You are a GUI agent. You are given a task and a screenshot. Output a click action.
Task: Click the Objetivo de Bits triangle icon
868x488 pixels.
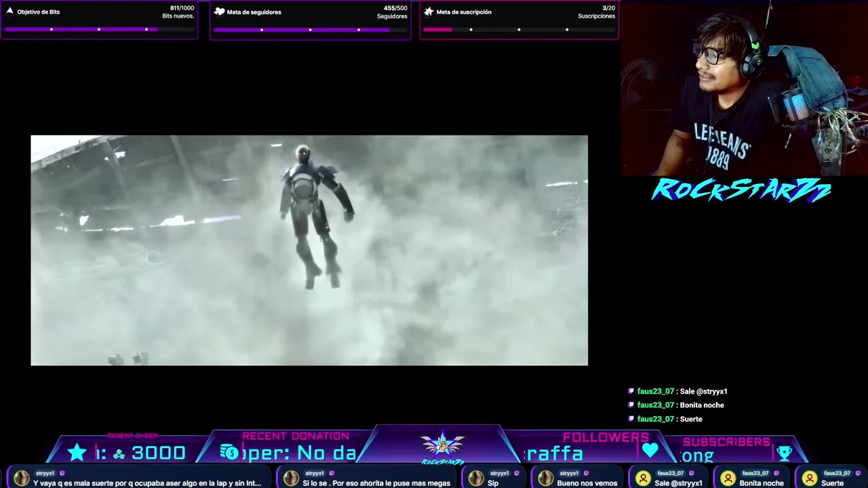pos(9,12)
